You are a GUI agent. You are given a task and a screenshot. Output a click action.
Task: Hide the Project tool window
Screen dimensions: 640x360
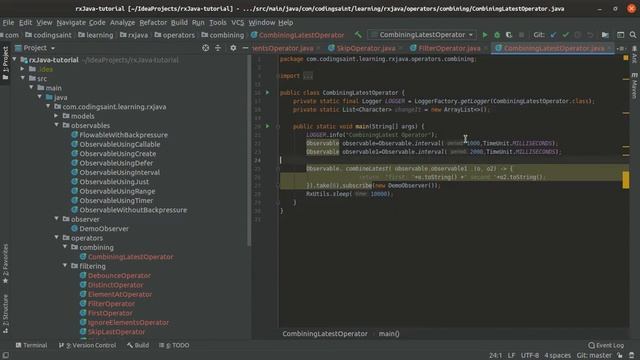[x=245, y=48]
